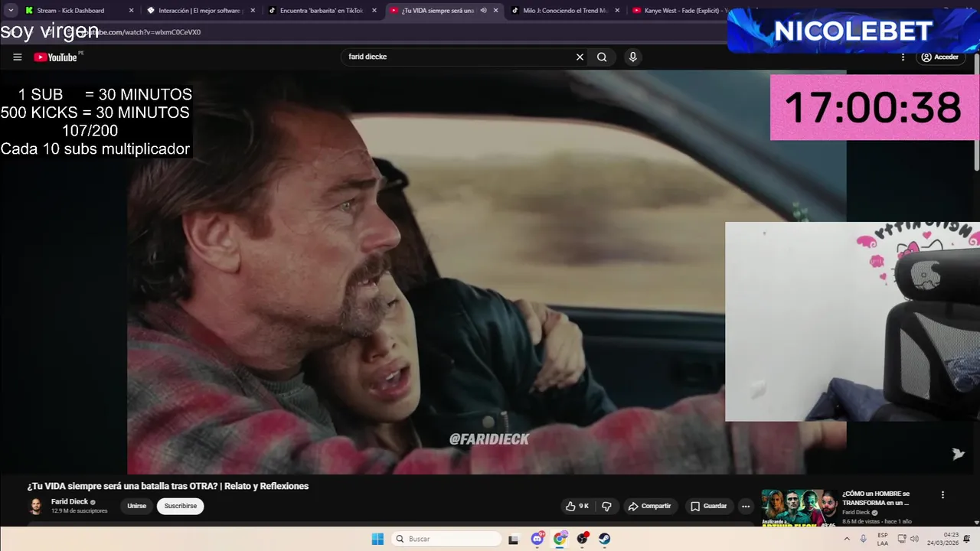
Task: Clear the 'farid diecke' search text
Action: pos(580,57)
